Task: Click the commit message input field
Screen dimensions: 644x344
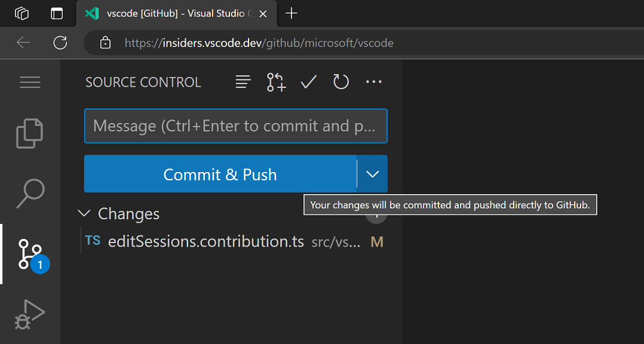Action: point(235,125)
